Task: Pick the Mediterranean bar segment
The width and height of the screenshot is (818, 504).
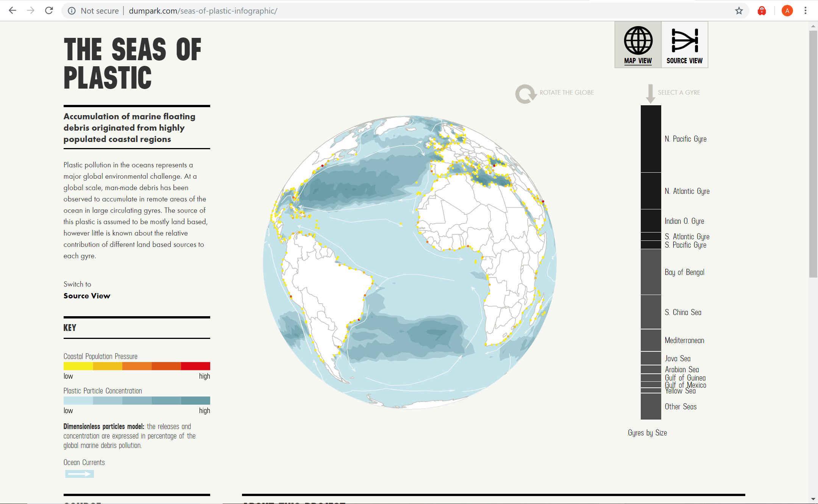Action: coord(651,340)
